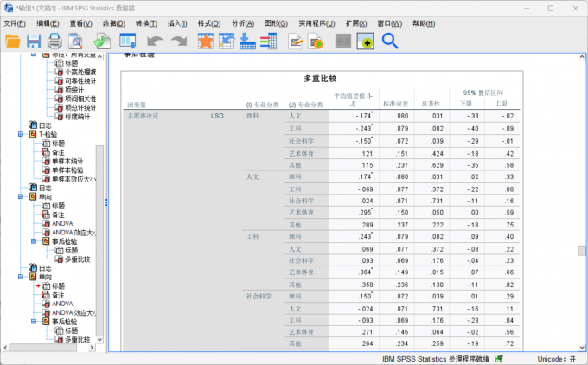Screen dimensions: 588x365
Task: Click the Open file folder icon
Action: [13, 41]
